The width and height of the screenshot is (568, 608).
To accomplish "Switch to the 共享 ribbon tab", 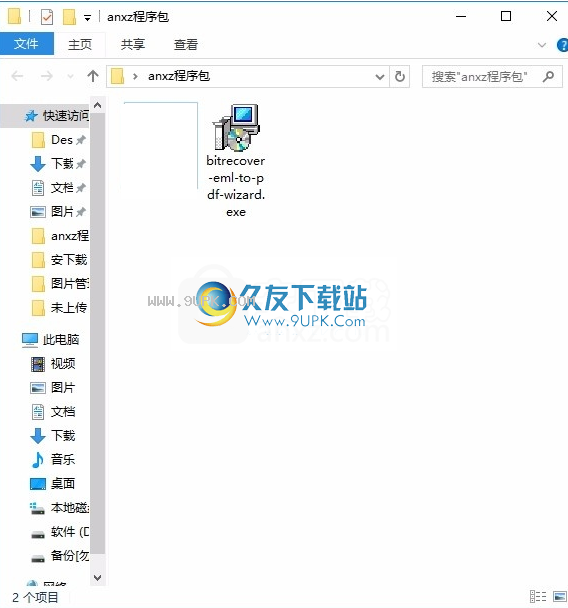I will click(x=133, y=44).
